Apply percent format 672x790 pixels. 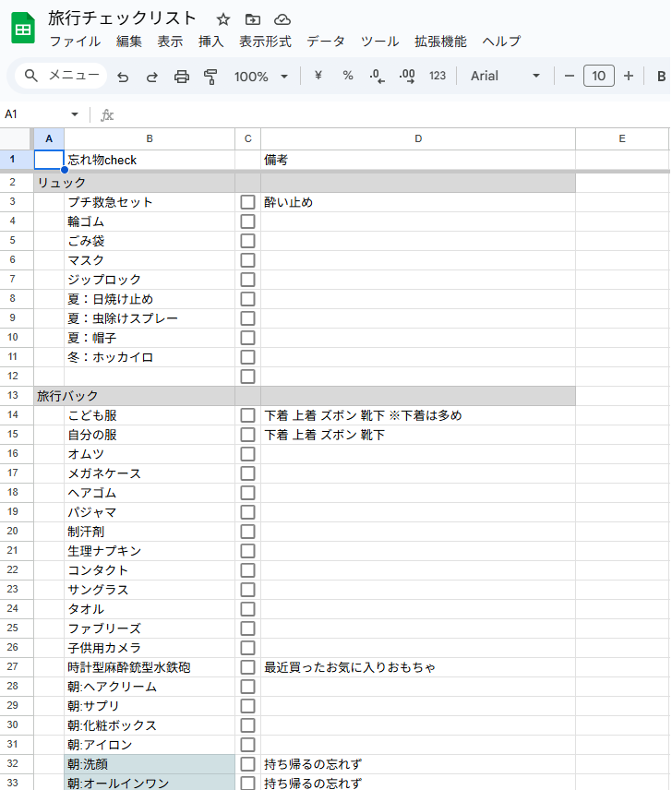348,76
